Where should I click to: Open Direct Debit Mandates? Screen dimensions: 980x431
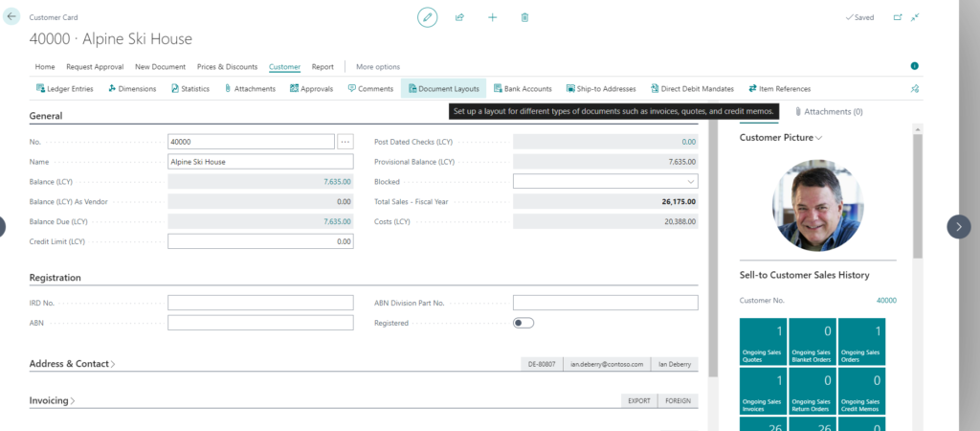[x=692, y=89]
